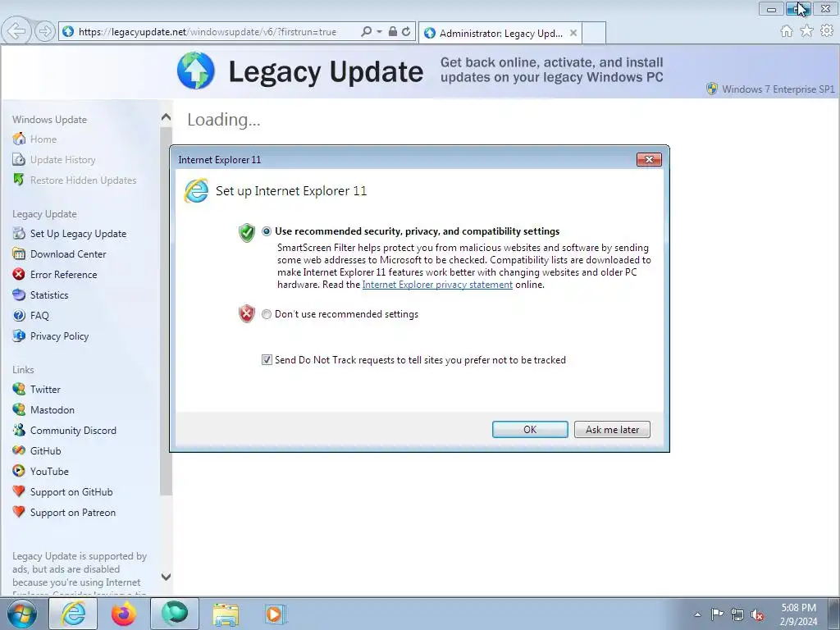Click the Support on GitHub heart icon
This screenshot has width=840, height=630.
tap(19, 492)
